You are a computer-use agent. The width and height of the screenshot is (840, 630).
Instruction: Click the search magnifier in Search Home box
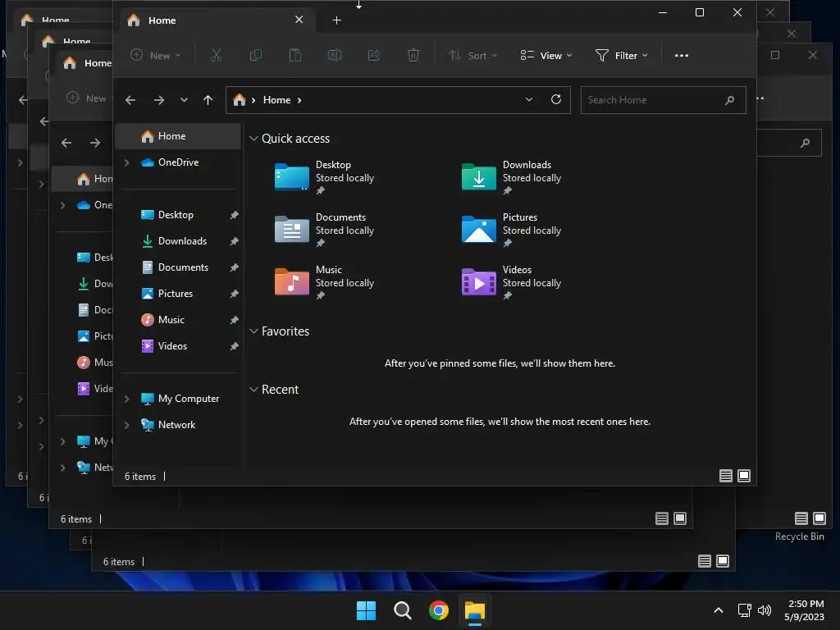click(x=729, y=100)
